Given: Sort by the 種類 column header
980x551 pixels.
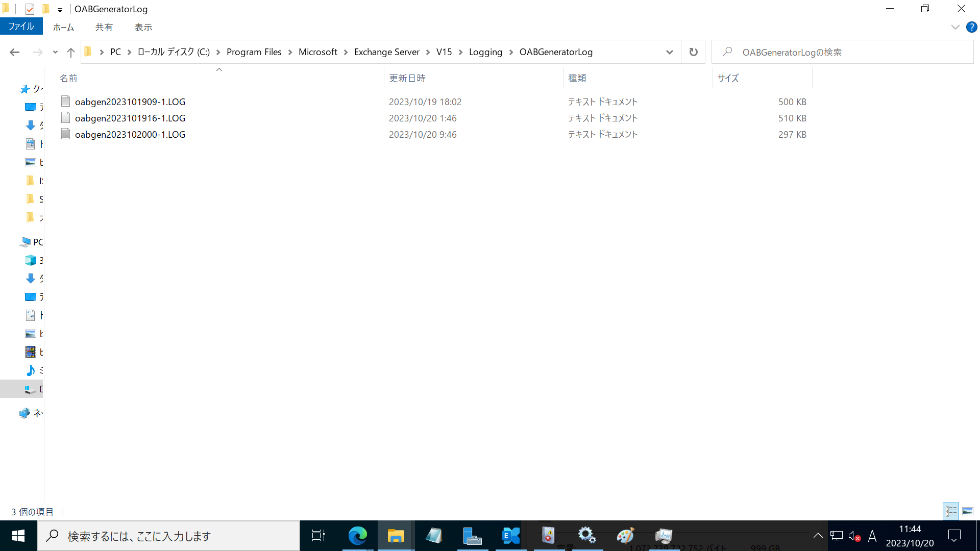Looking at the screenshot, I should [577, 78].
